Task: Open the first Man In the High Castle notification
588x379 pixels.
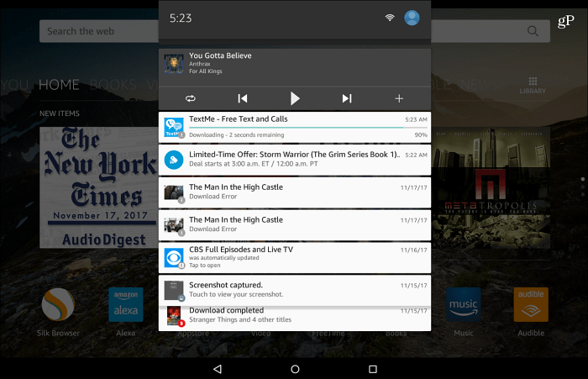Action: click(295, 192)
